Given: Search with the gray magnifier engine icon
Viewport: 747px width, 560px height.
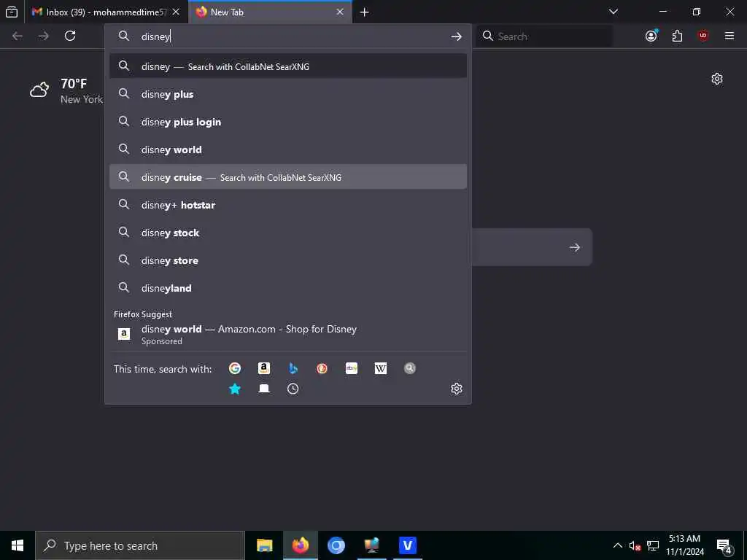Looking at the screenshot, I should [410, 368].
